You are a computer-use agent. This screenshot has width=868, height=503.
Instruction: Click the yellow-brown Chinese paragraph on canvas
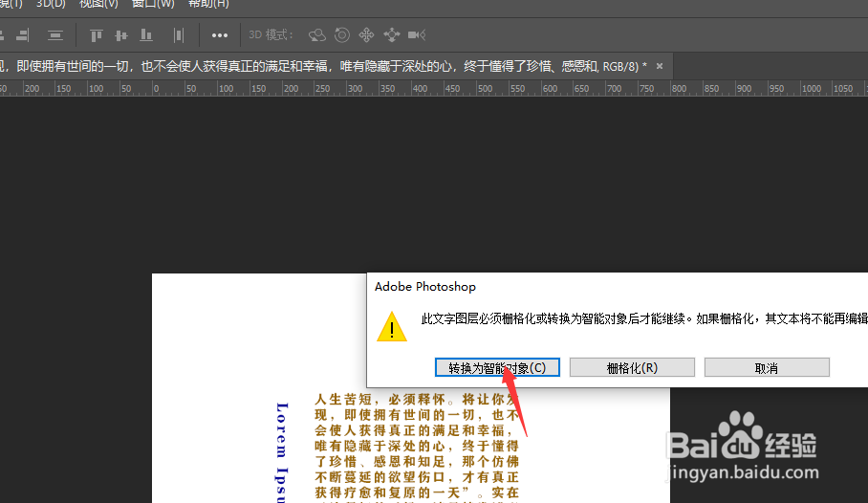pos(416,447)
